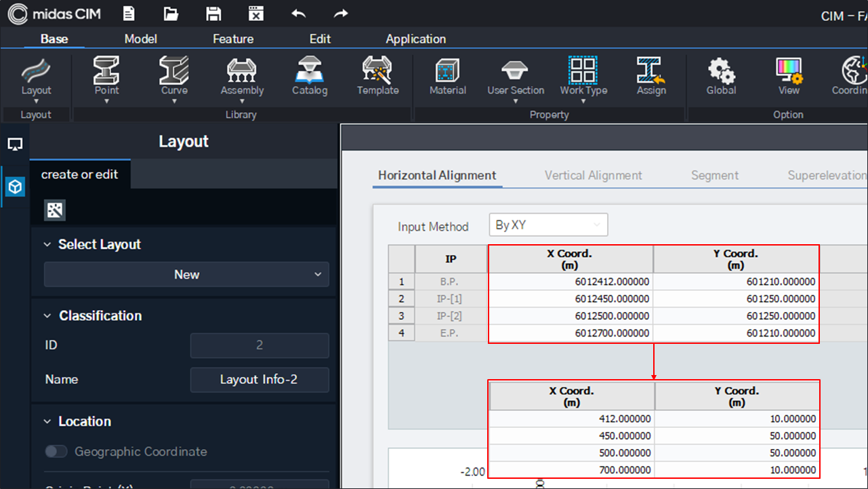
Task: Click IP-[2] X Coord cell 6012500.000000
Action: pos(571,316)
